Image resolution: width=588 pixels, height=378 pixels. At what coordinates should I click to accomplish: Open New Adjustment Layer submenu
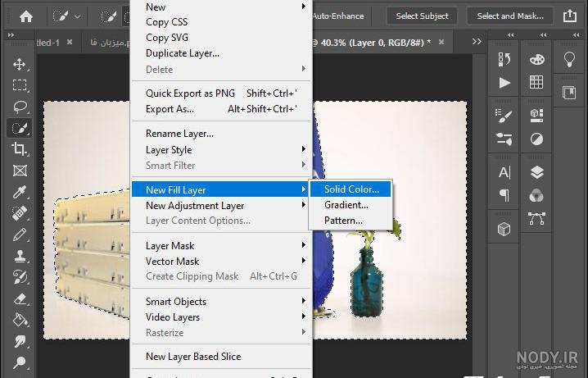tap(221, 205)
